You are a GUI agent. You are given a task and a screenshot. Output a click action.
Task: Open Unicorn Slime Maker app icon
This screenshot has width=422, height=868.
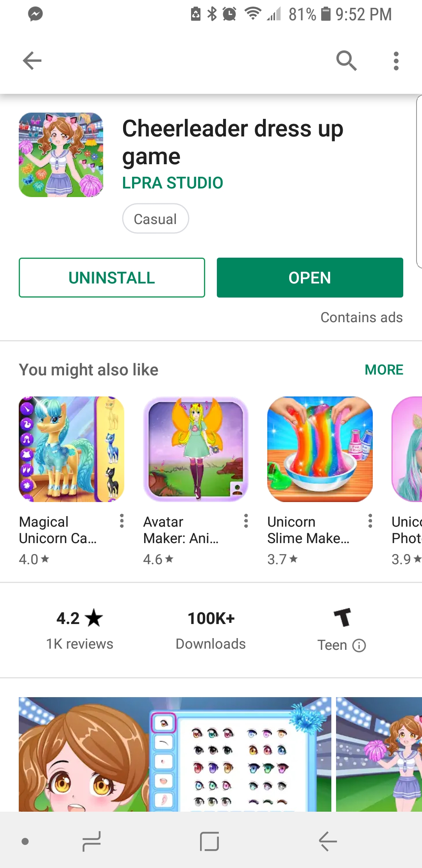320,449
